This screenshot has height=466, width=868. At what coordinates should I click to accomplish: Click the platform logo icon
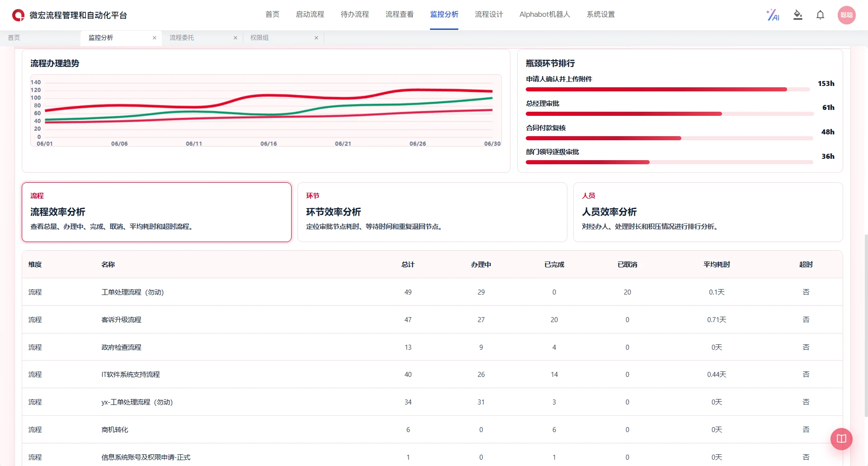[x=18, y=15]
